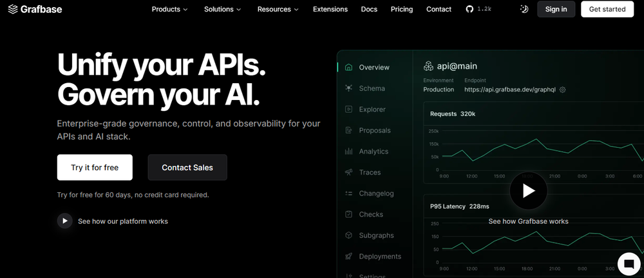Image resolution: width=644 pixels, height=278 pixels.
Task: Play the "See how Grafbase works" video
Action: click(x=528, y=191)
